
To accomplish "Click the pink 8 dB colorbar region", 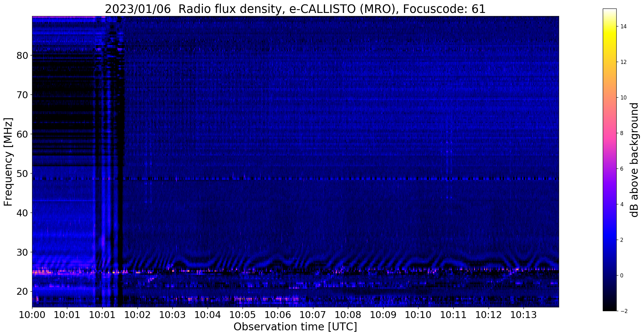I will (x=609, y=133).
